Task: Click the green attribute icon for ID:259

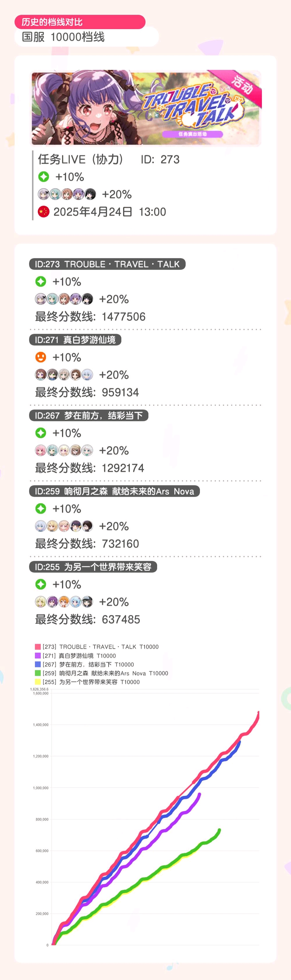Action: click(41, 509)
